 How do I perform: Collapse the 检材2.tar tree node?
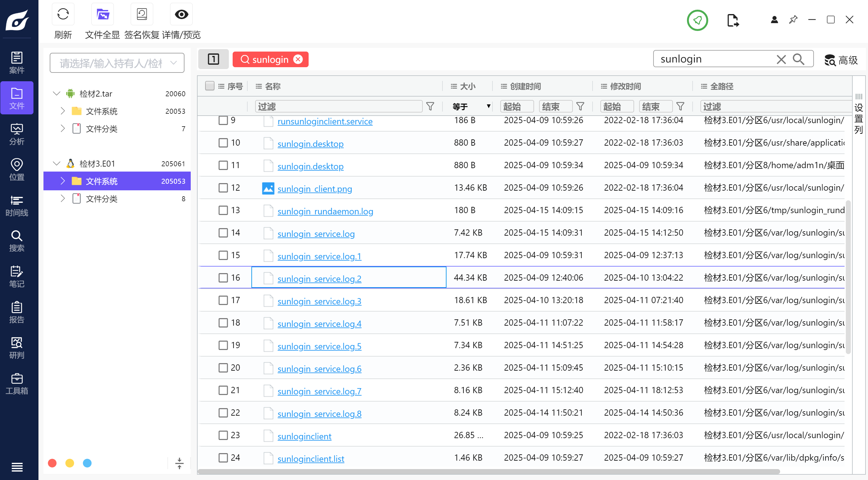tap(57, 93)
